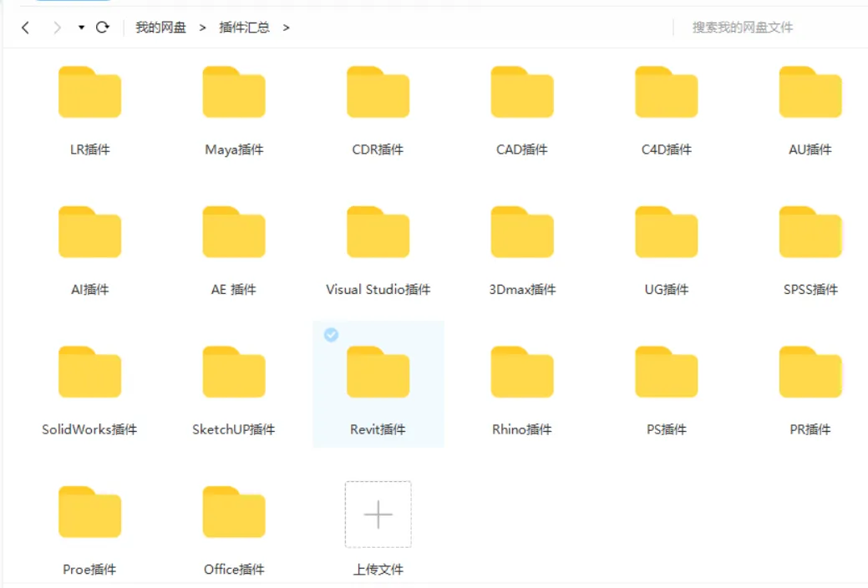This screenshot has width=868, height=588.
Task: Open the Maya插件 folder icon
Action: pos(234,92)
